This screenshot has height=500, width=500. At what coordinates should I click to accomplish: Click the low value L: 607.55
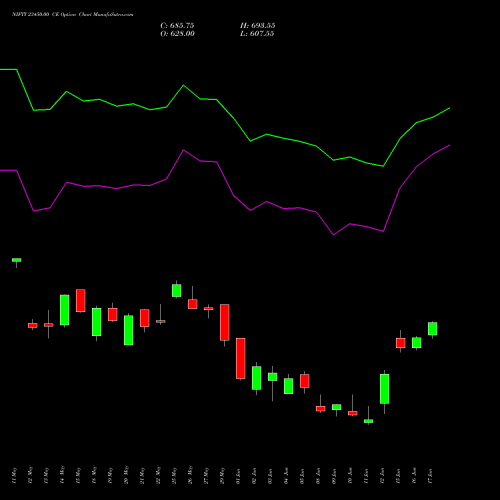(x=257, y=34)
